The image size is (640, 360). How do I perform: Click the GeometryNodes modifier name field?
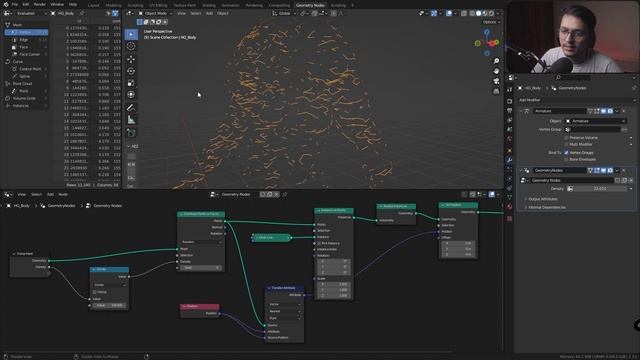click(559, 170)
